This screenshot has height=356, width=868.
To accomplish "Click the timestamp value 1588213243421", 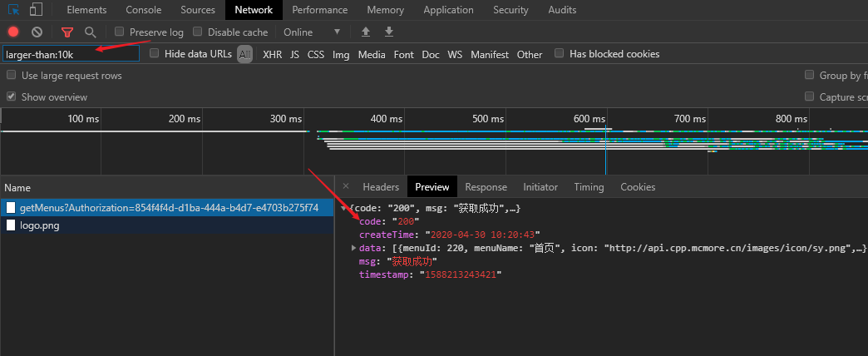I will pos(460,274).
